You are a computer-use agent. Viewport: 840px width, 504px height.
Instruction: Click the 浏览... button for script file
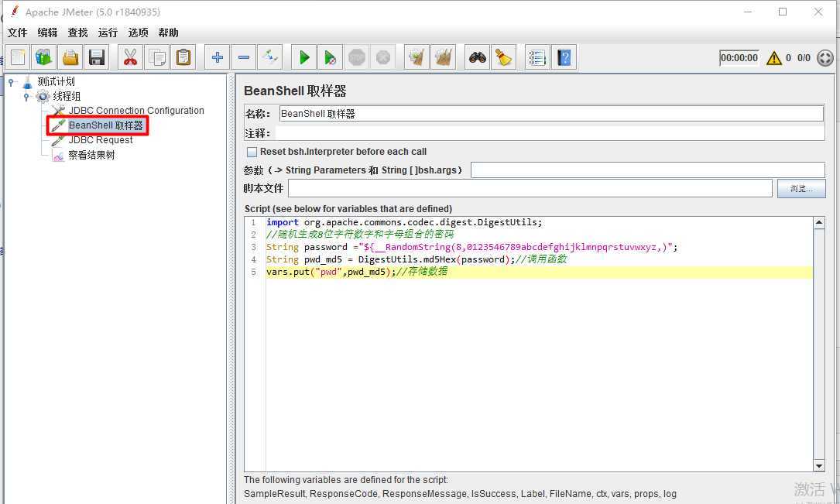(801, 188)
